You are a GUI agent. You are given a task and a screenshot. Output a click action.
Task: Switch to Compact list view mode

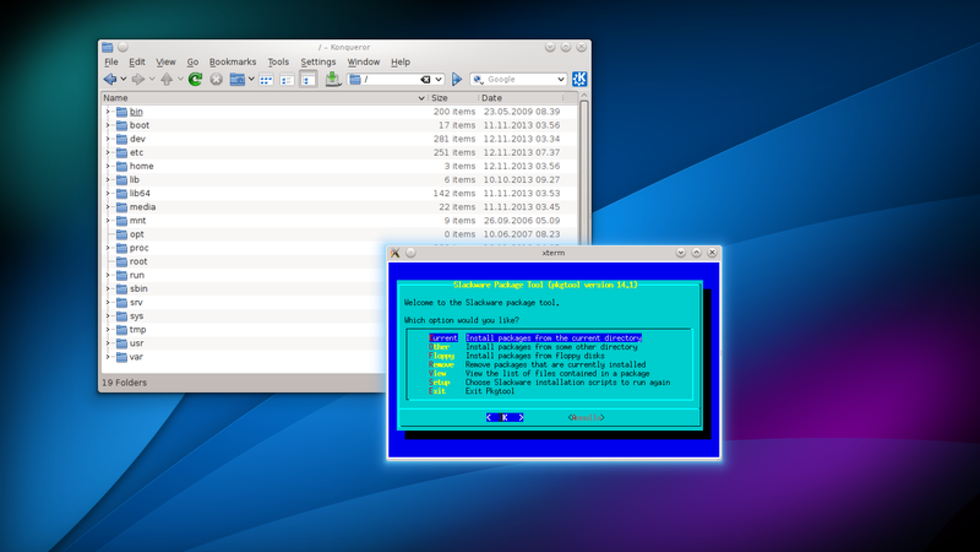click(287, 80)
